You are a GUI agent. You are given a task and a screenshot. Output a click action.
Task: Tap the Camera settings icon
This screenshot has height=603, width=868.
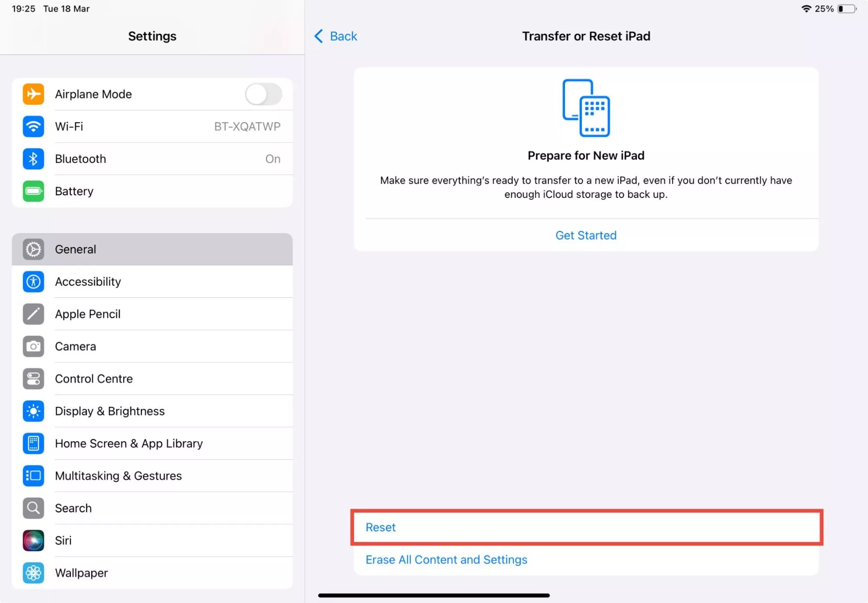pos(33,346)
